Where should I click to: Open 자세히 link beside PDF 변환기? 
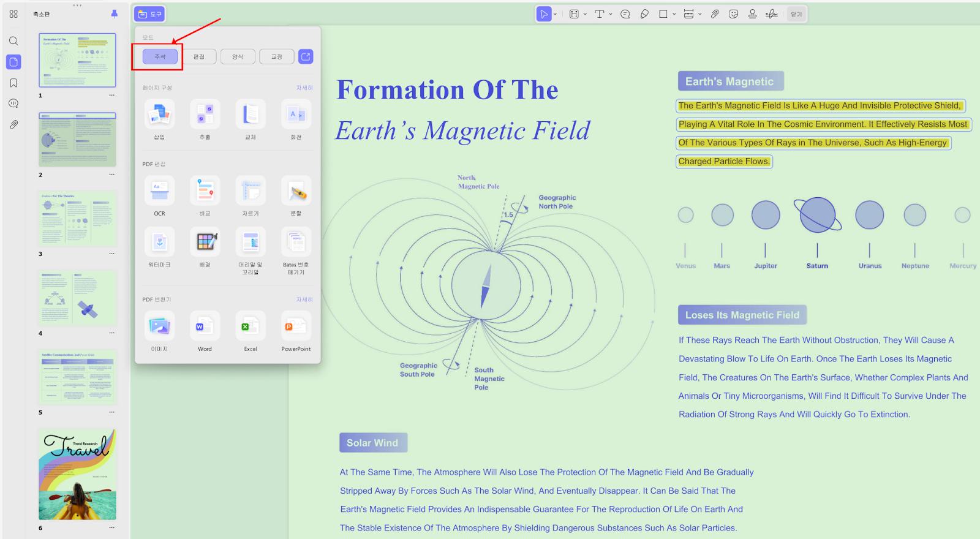(304, 300)
